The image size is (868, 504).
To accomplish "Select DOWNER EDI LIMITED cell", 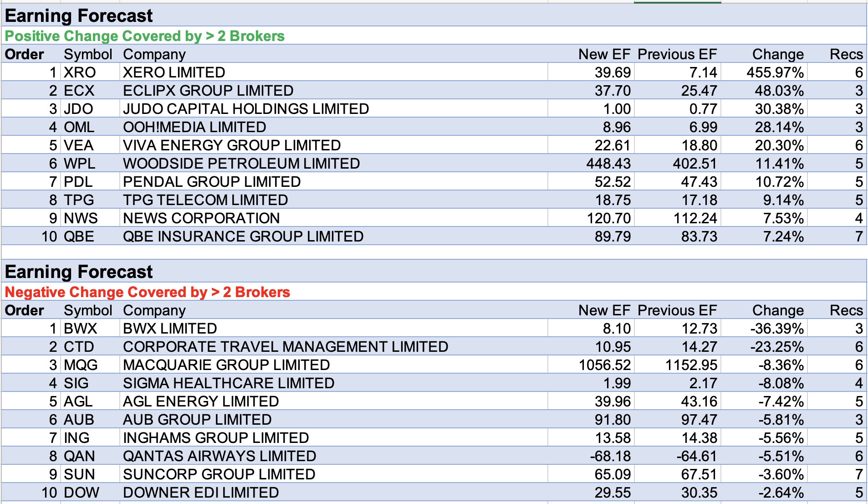I will tap(201, 493).
